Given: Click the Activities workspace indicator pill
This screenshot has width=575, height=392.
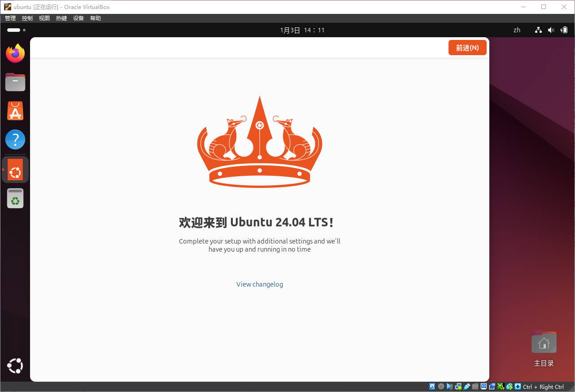Looking at the screenshot, I should click(14, 30).
